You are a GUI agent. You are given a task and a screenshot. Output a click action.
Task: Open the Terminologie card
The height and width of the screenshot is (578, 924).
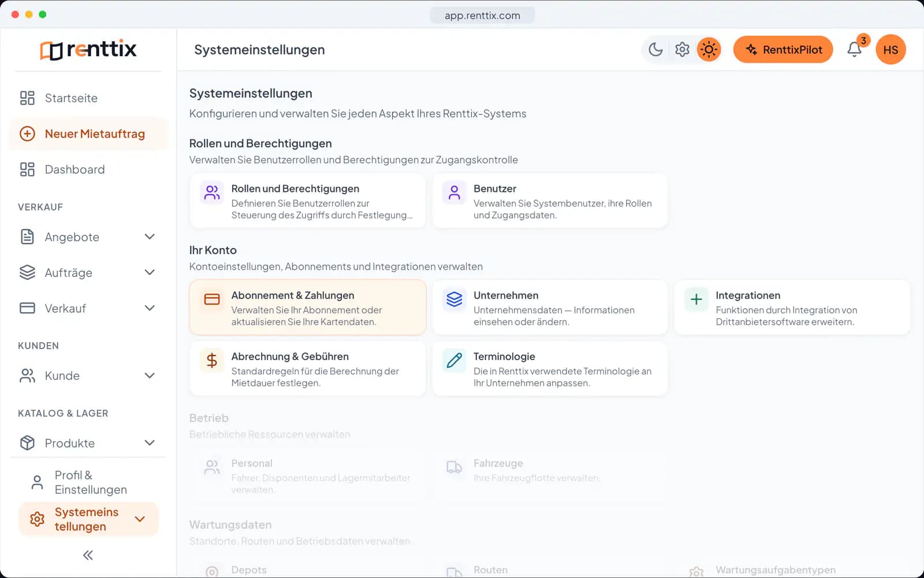(x=550, y=369)
